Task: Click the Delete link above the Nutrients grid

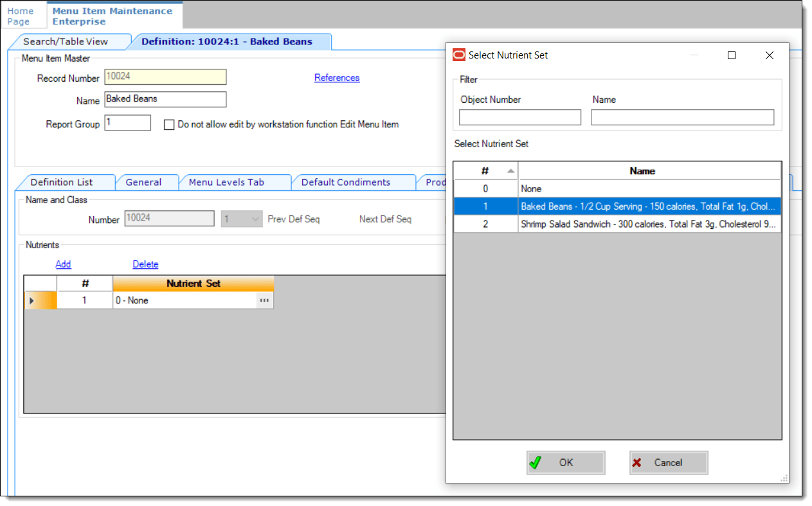Action: [145, 264]
